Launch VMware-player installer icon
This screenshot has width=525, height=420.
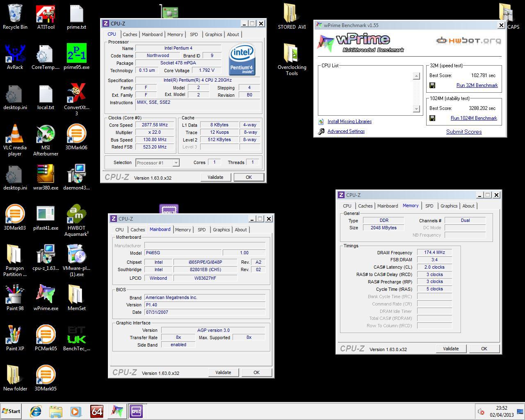(76, 260)
